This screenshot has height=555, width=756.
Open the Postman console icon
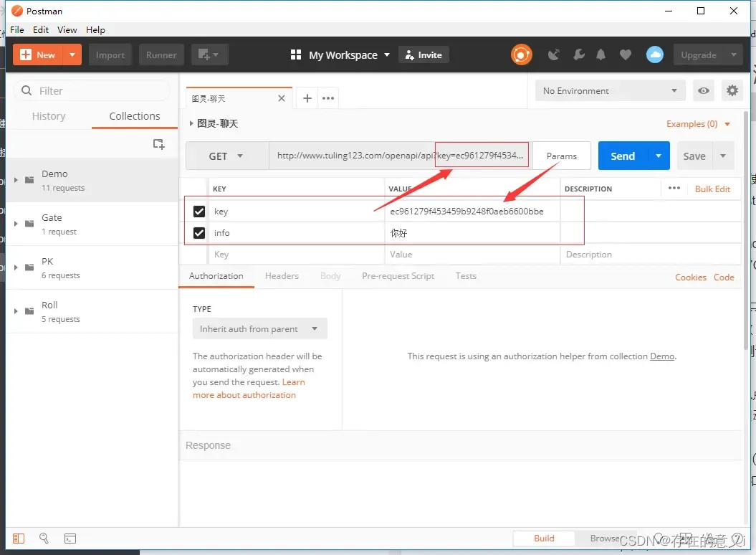coord(70,539)
